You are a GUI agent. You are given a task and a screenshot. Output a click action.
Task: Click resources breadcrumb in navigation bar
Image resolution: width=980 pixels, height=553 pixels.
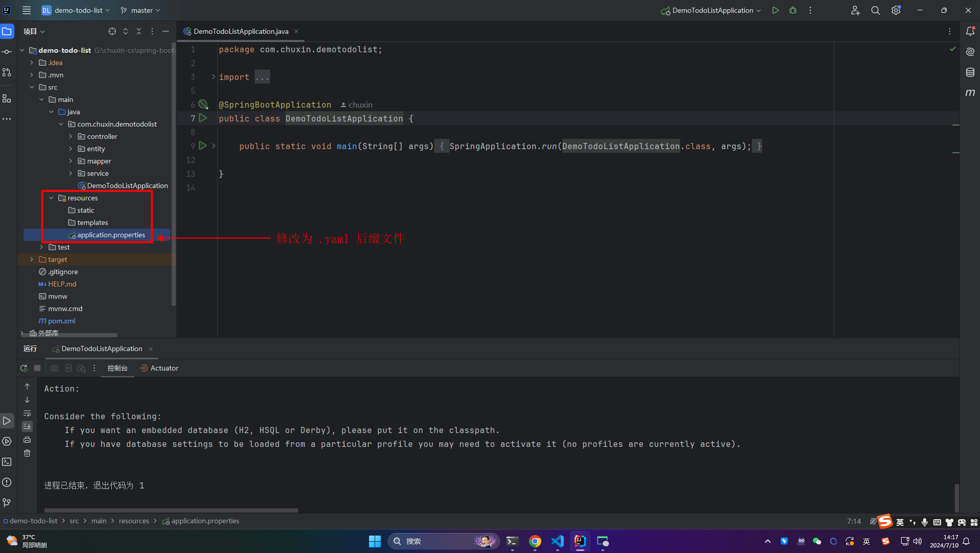[134, 521]
